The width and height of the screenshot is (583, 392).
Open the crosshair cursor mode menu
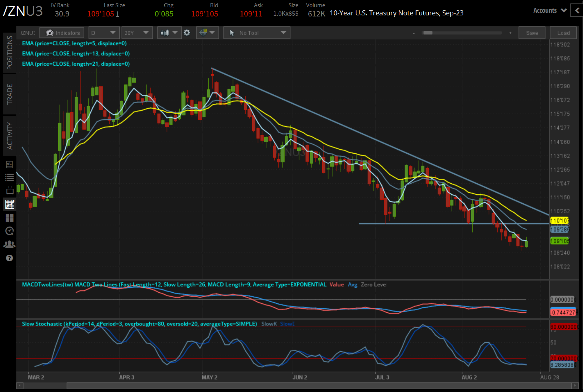point(207,33)
